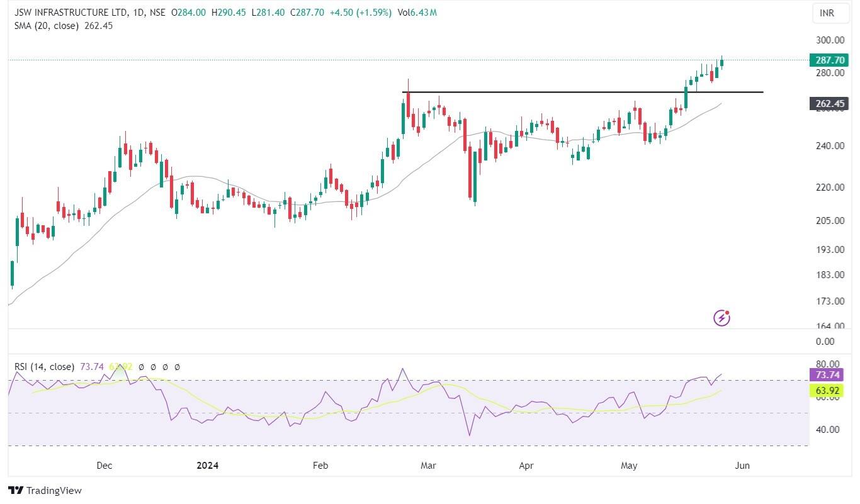Click the 205.00 price axis label

click(830, 220)
